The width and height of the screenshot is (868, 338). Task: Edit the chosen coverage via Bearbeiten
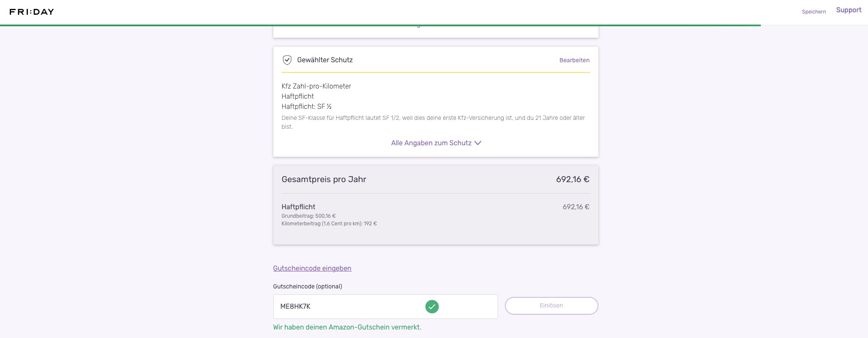574,60
